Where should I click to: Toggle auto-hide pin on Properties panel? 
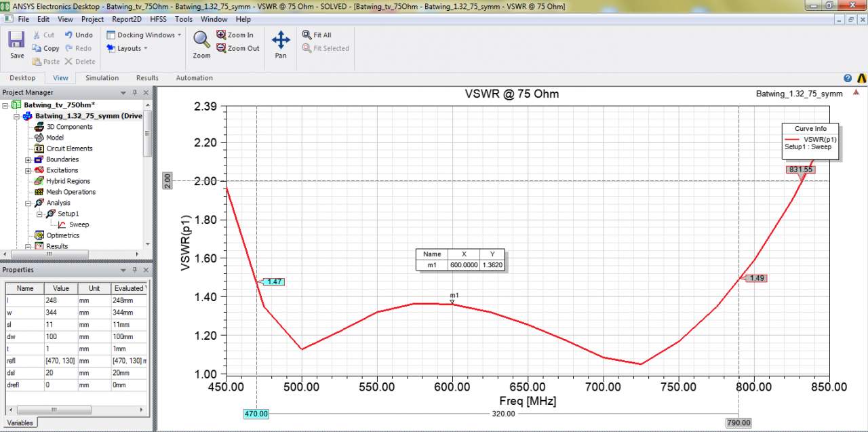point(134,270)
